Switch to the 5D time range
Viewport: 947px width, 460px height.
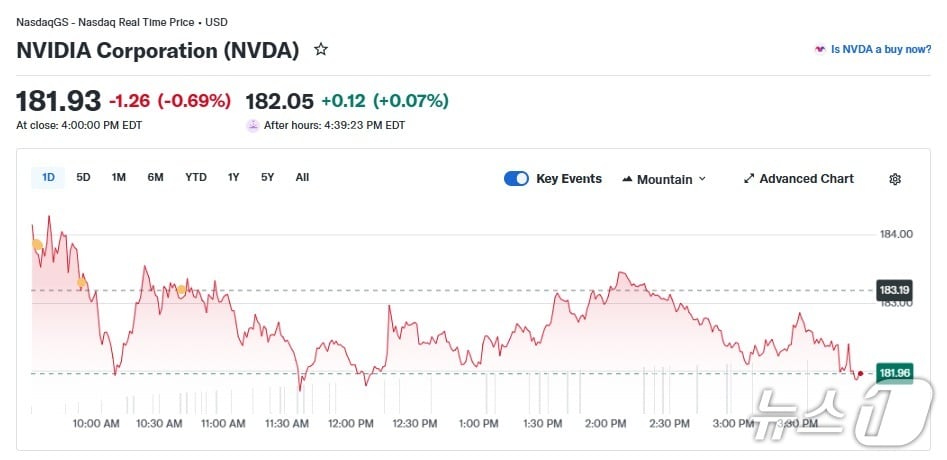tap(84, 178)
